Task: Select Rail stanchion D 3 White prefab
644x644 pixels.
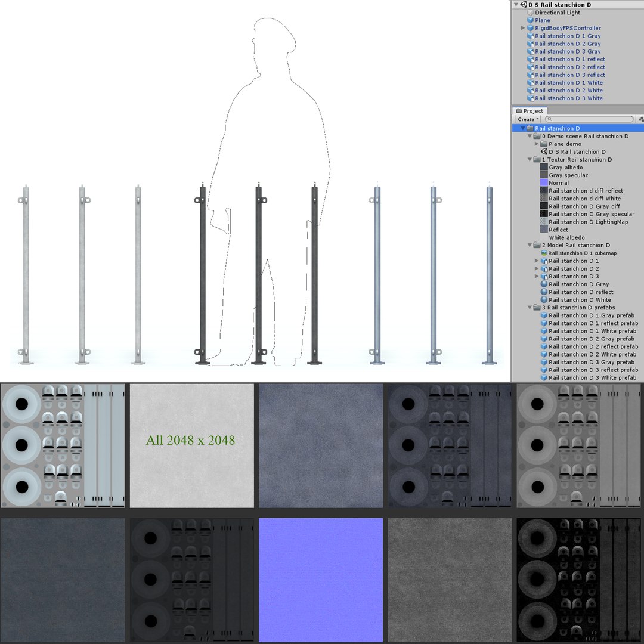Action: click(x=592, y=378)
